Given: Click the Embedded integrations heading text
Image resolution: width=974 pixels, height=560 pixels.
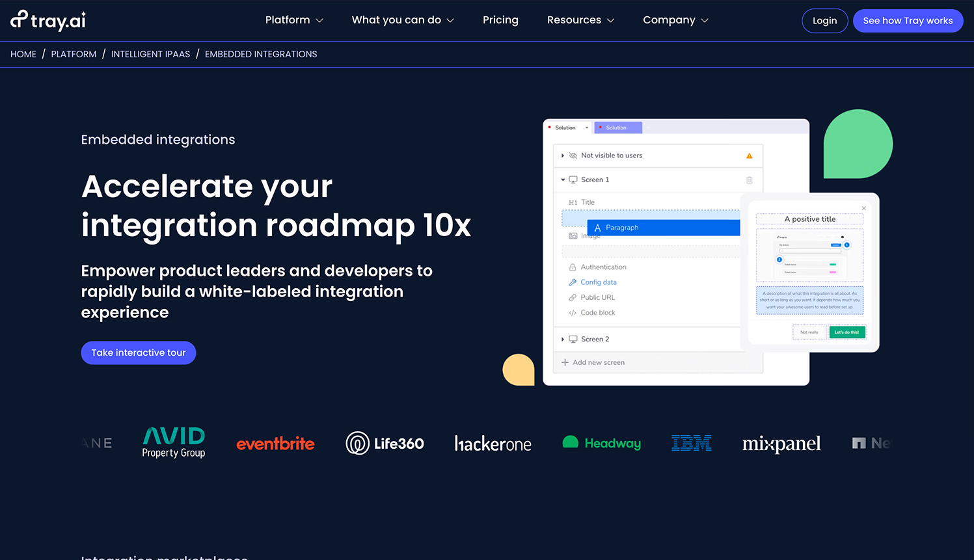Looking at the screenshot, I should pos(158,140).
